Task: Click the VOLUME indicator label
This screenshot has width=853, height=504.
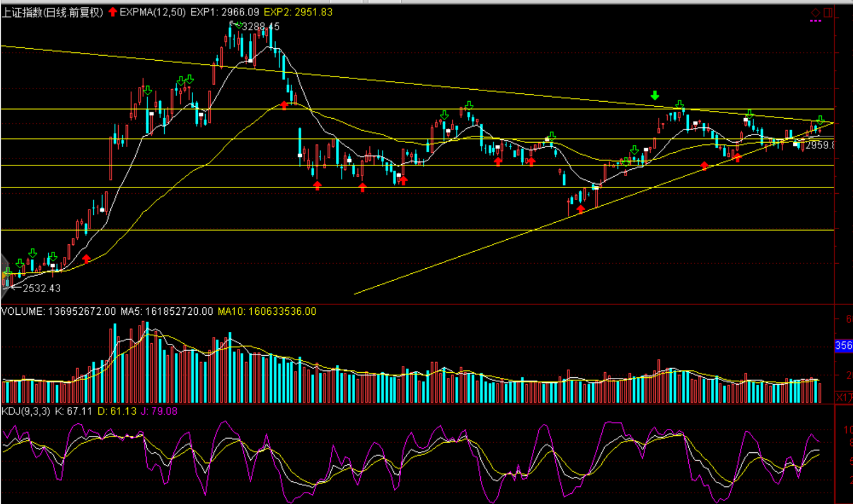Action: tap(23, 311)
